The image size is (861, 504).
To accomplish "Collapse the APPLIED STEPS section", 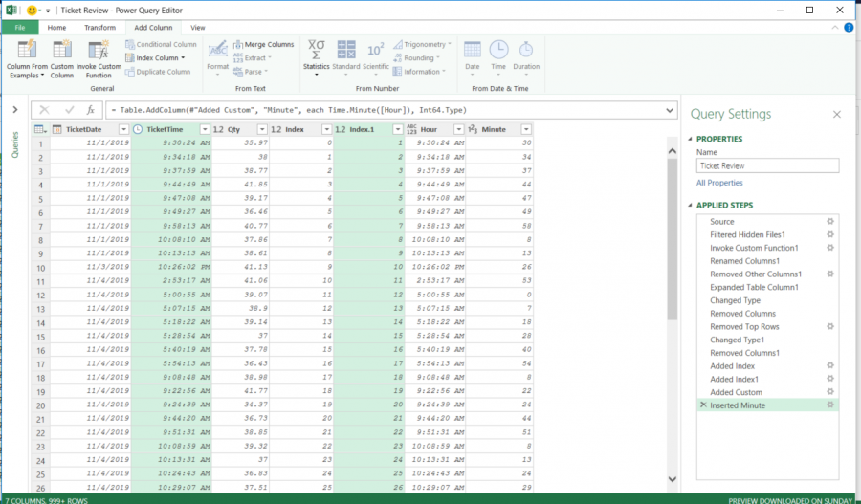I will (x=690, y=206).
